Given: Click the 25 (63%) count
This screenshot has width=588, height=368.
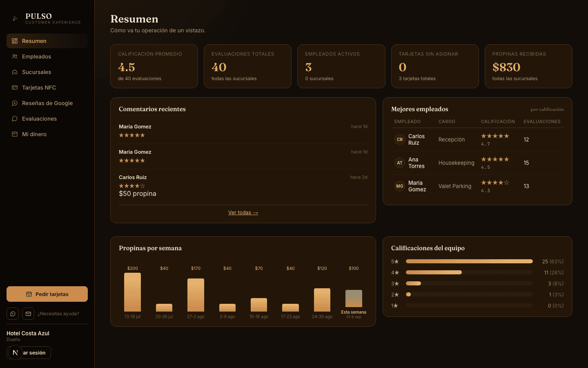Looking at the screenshot, I should 553,261.
